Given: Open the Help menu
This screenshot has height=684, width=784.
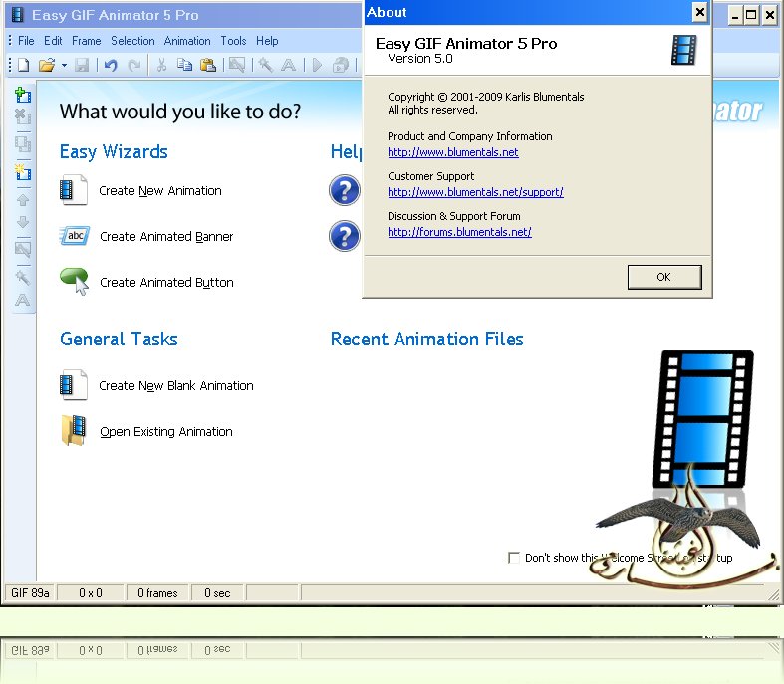Looking at the screenshot, I should click(x=267, y=41).
